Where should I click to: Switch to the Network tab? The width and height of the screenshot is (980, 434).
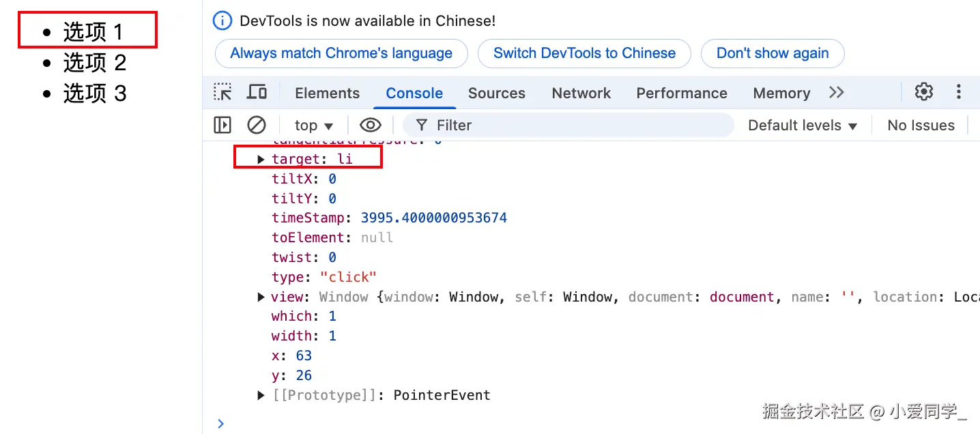581,93
